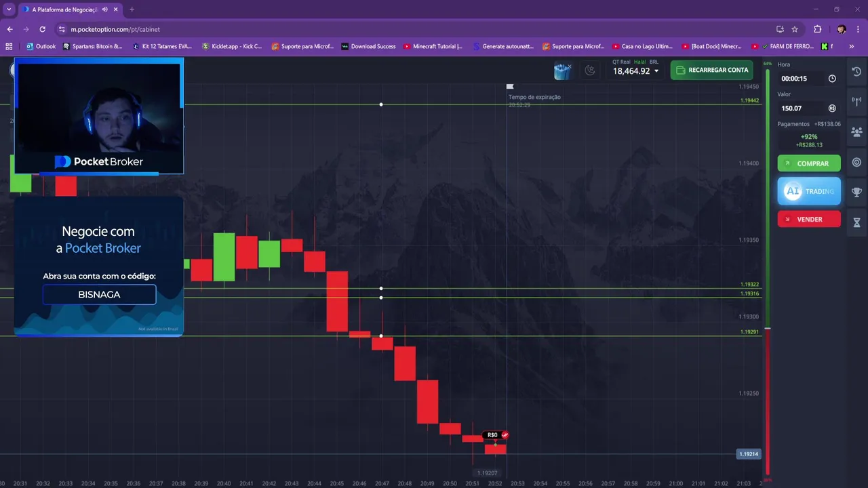Click the 20:52 time axis label
Screen dimensions: 868x488
click(495, 483)
